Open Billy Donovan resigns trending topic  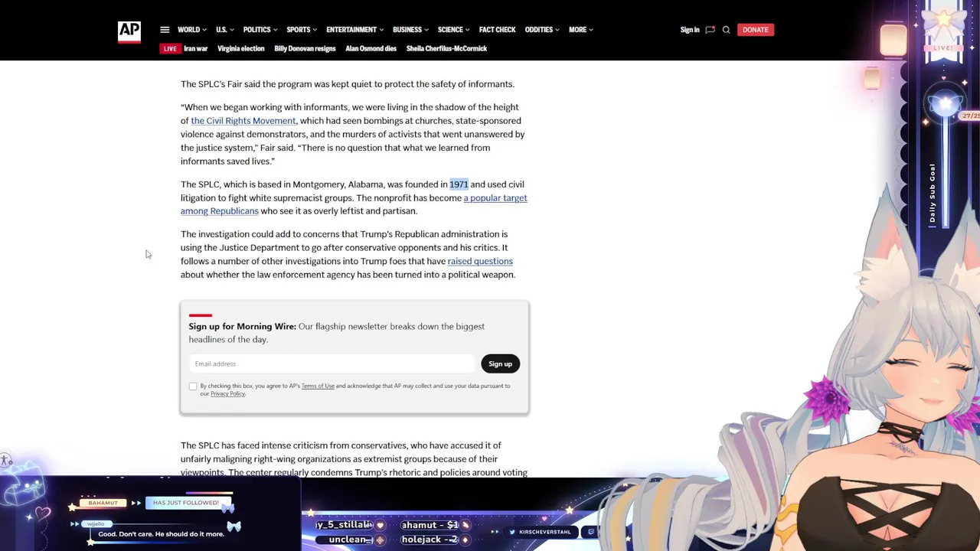[305, 49]
